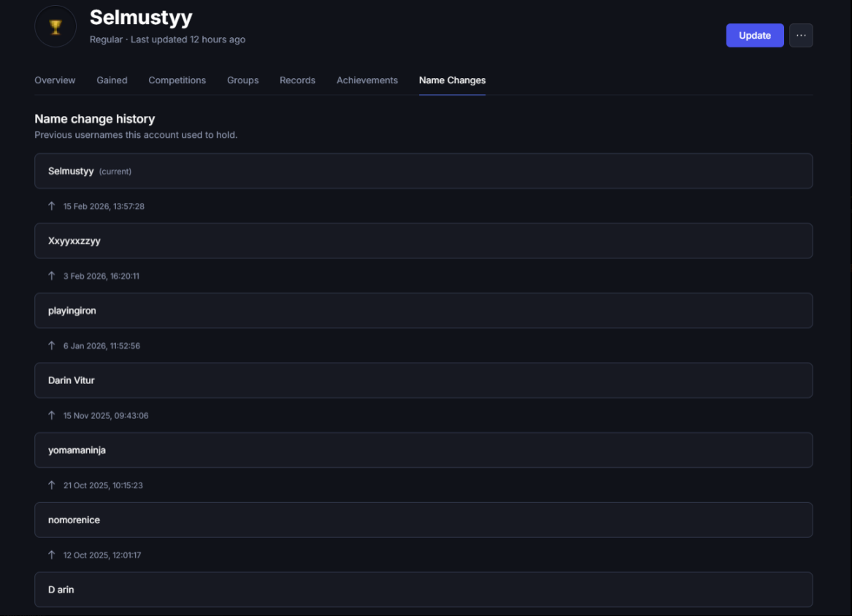The width and height of the screenshot is (852, 616).
Task: Click the Xxyyxxzzyy name row
Action: [x=424, y=241]
